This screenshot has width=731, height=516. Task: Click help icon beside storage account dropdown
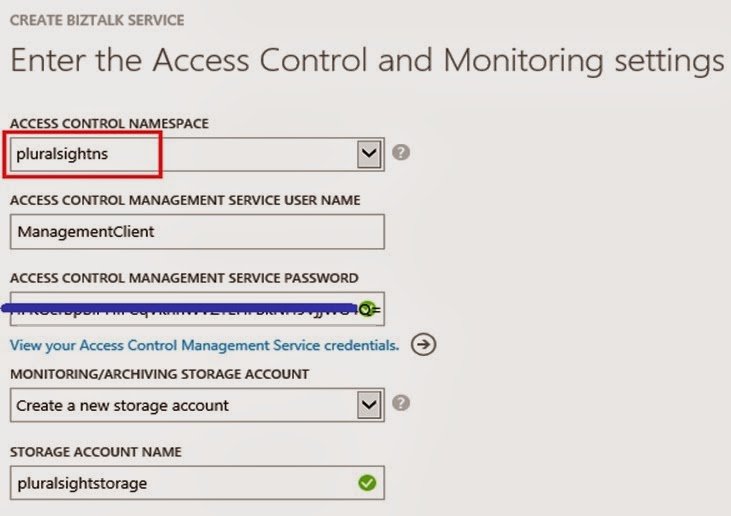point(400,404)
